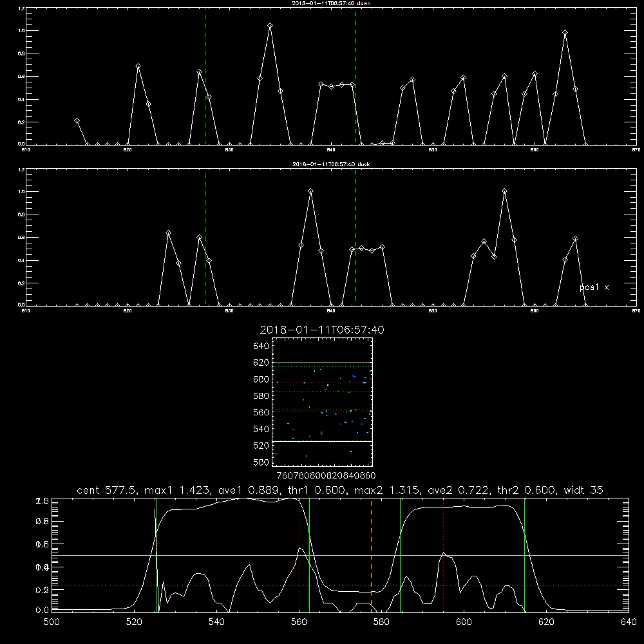
Task: Click the dotted cyan horizontal line in profile plot
Action: click(x=341, y=585)
